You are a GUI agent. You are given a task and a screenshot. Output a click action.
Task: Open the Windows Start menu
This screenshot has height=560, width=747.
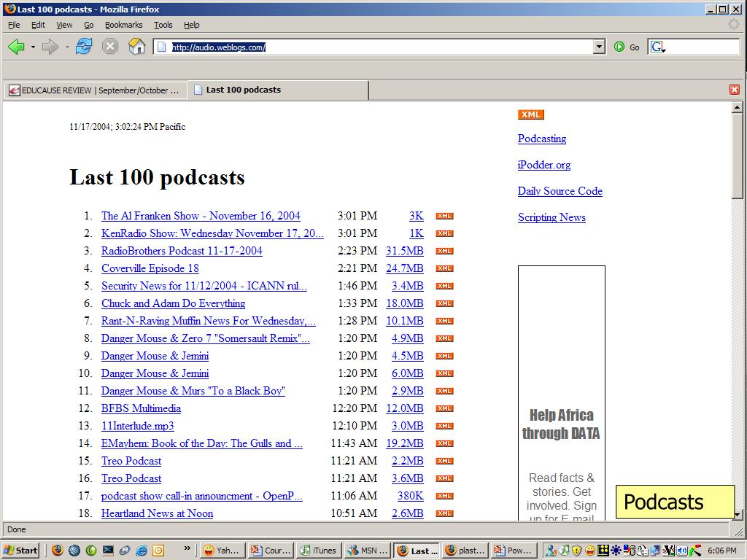point(20,551)
